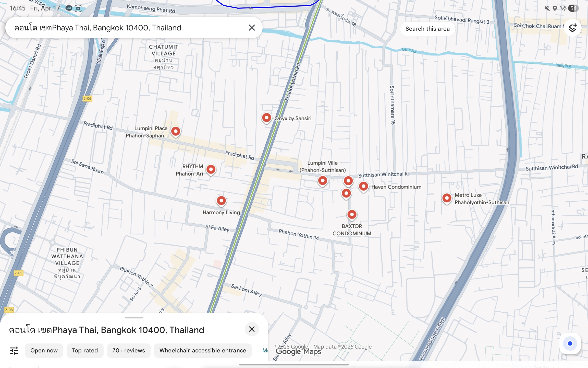
Task: Tap the screen capture status bar icon
Action: 78,8
